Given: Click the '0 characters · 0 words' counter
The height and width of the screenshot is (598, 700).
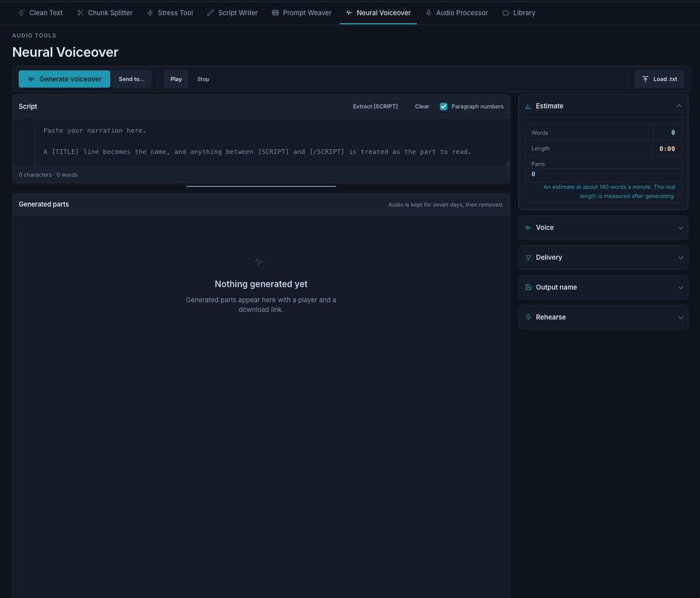Looking at the screenshot, I should click(48, 175).
